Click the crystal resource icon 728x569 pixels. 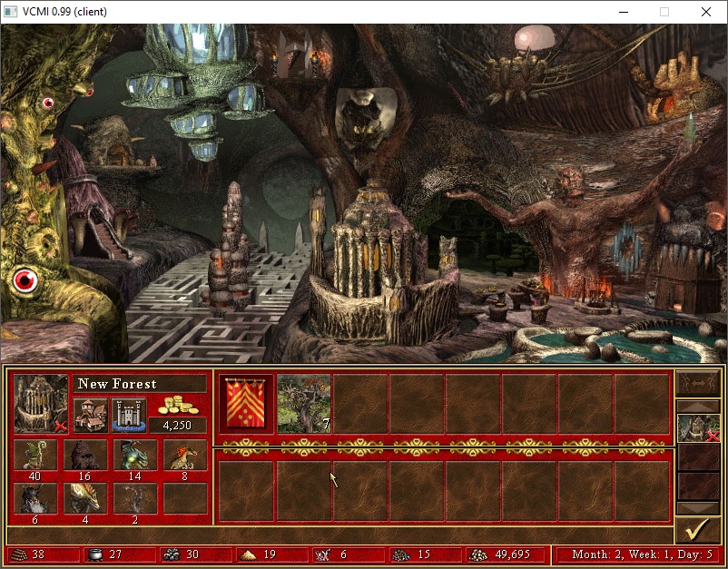(x=323, y=554)
